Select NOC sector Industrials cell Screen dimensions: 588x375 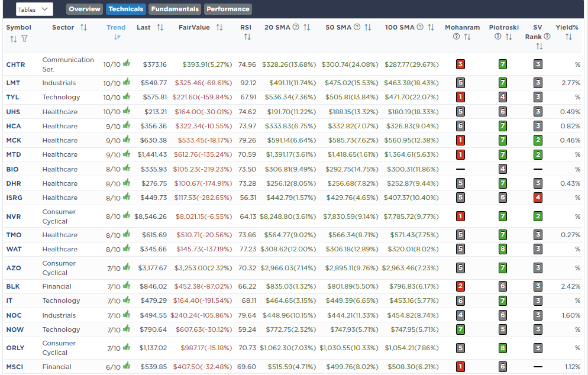click(59, 315)
